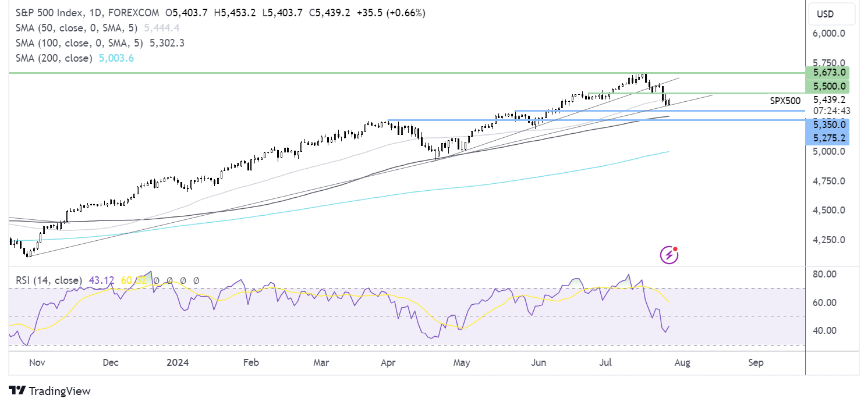Click the purple lightning-bolt alert icon

(669, 255)
